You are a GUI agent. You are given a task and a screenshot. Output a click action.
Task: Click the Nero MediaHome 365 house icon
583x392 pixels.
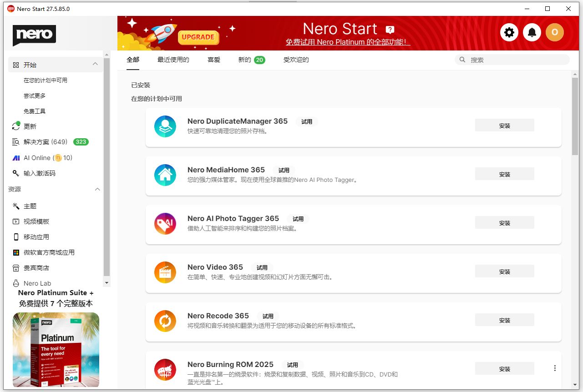click(165, 175)
